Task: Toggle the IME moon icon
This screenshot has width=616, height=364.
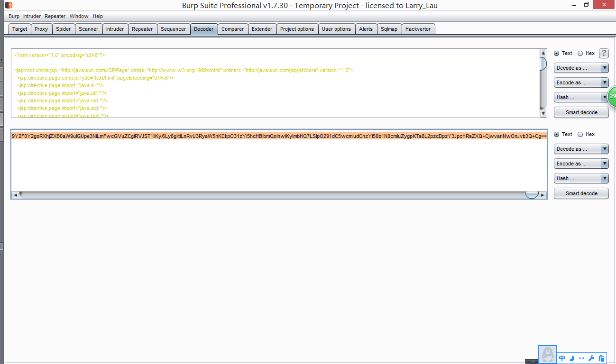Action: [x=572, y=358]
